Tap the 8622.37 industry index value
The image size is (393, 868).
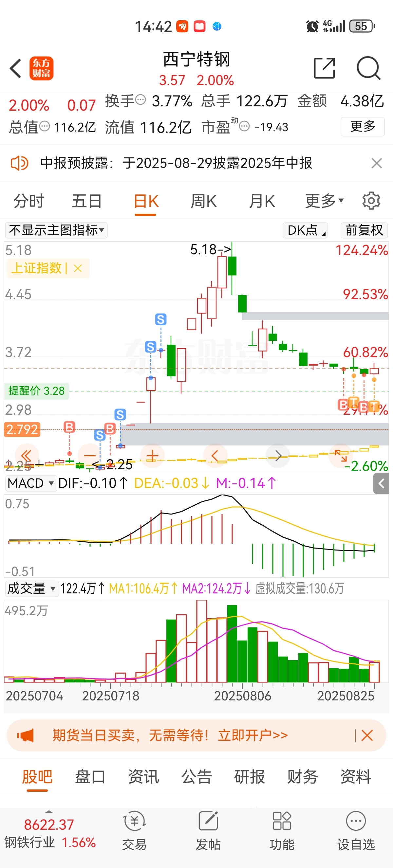[49, 824]
